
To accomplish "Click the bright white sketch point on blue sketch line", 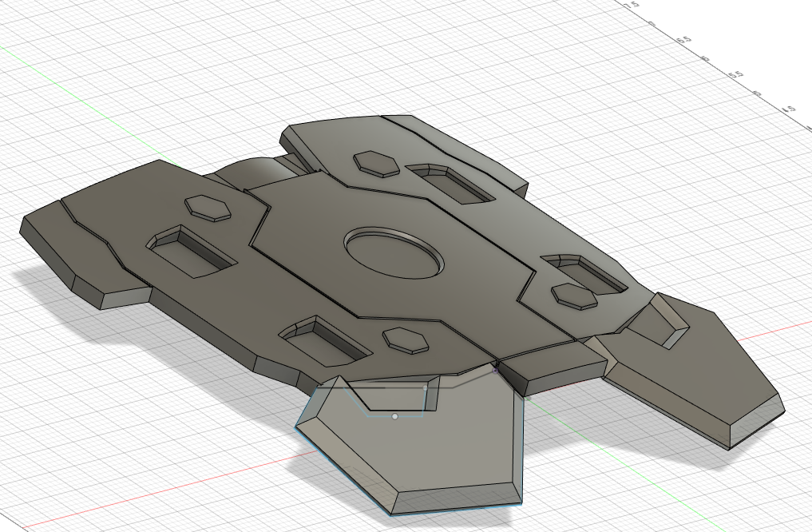I will click(395, 416).
